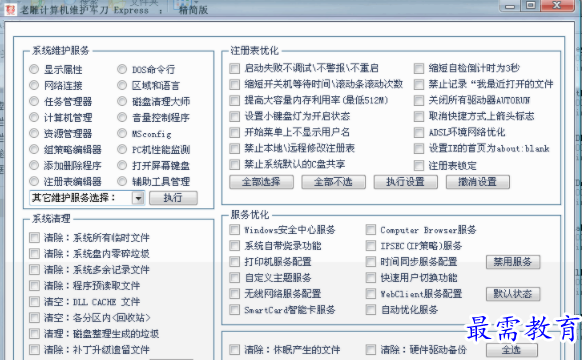Viewport: 588px width, 360px height.
Task: Click the 执行 button beside the dropdown
Action: (173, 198)
